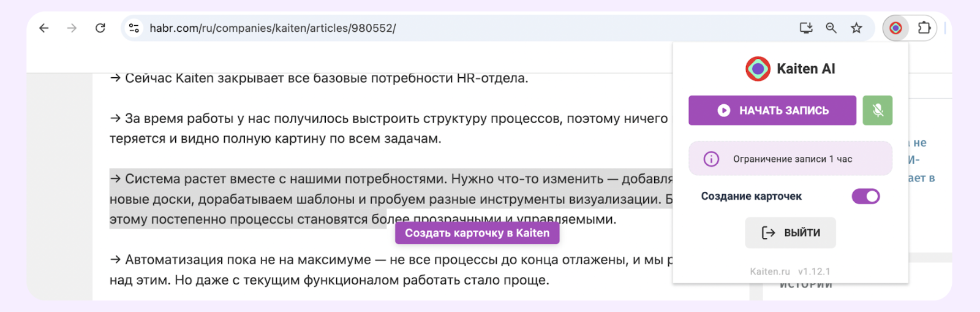Toggle the green microphone mute button
This screenshot has height=312, width=980.
point(877,110)
